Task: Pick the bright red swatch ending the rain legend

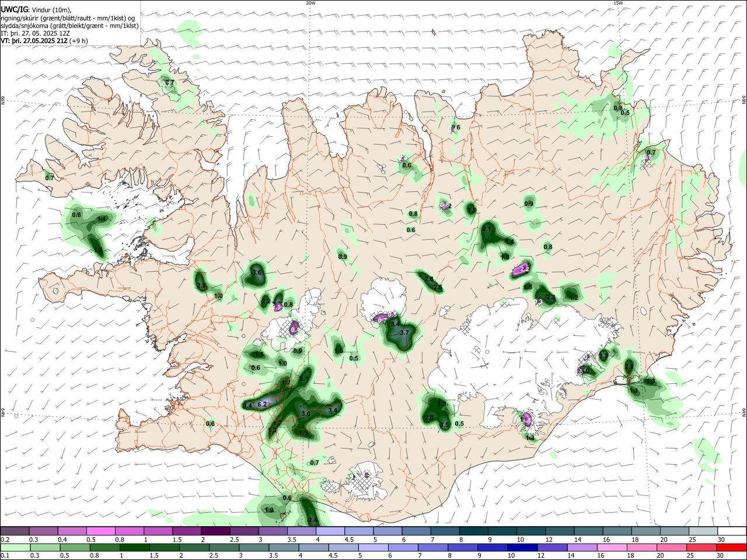Action: tap(731, 547)
